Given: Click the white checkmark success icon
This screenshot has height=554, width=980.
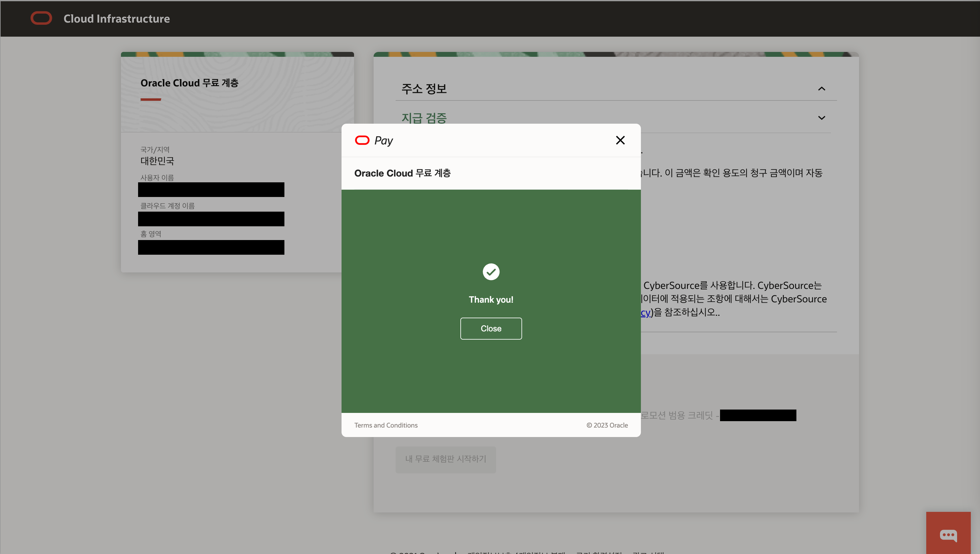Looking at the screenshot, I should (x=491, y=272).
